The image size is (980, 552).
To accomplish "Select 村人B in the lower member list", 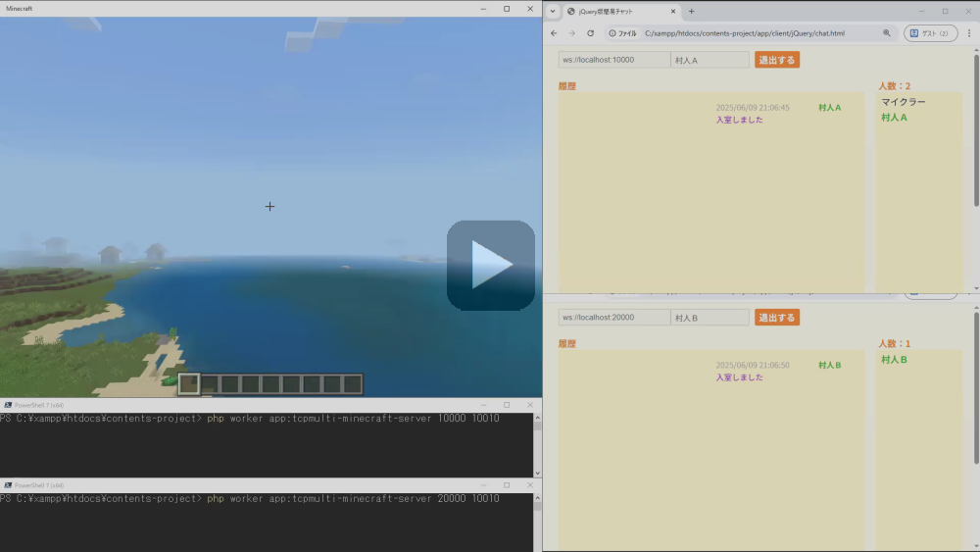I will pos(894,360).
